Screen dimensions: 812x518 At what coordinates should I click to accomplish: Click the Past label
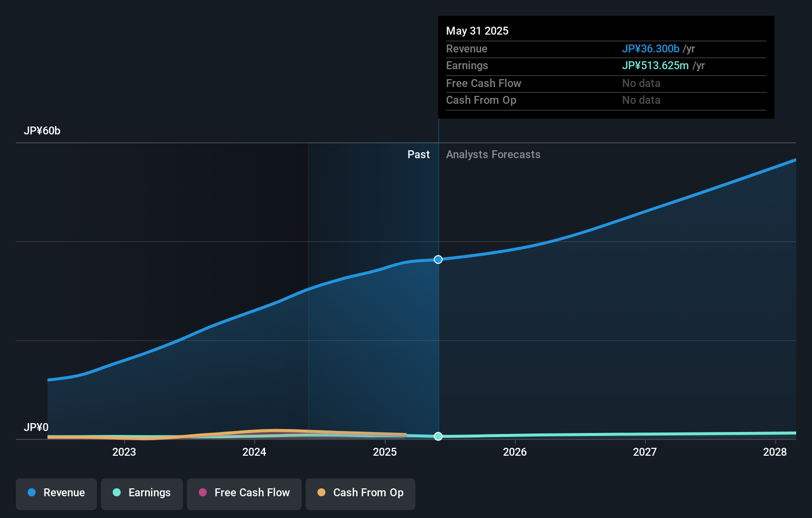coord(418,155)
